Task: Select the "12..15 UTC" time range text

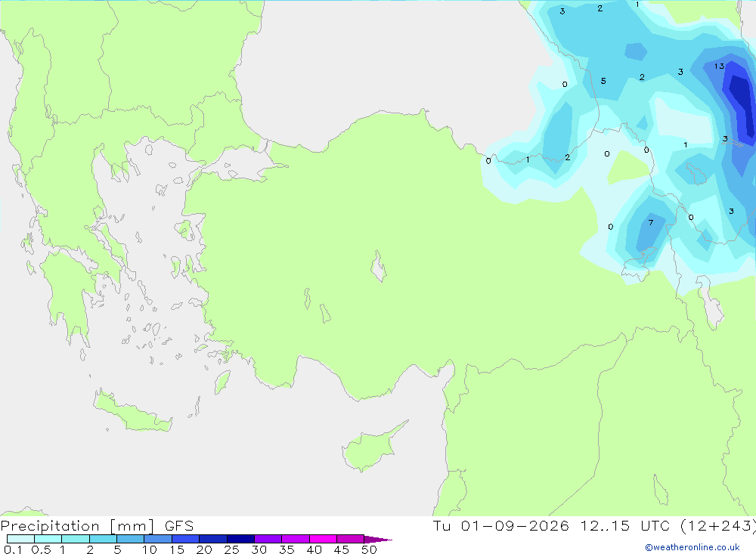Action: coord(625,525)
